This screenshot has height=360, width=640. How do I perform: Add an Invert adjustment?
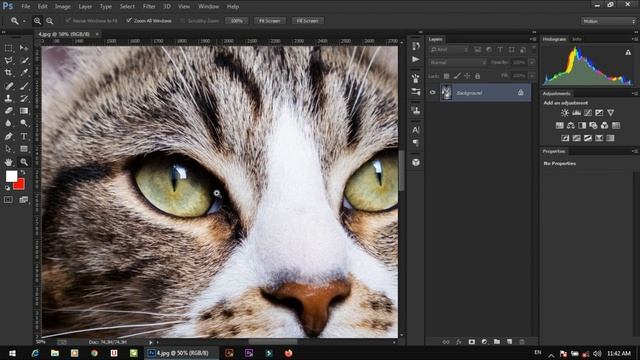click(x=565, y=138)
